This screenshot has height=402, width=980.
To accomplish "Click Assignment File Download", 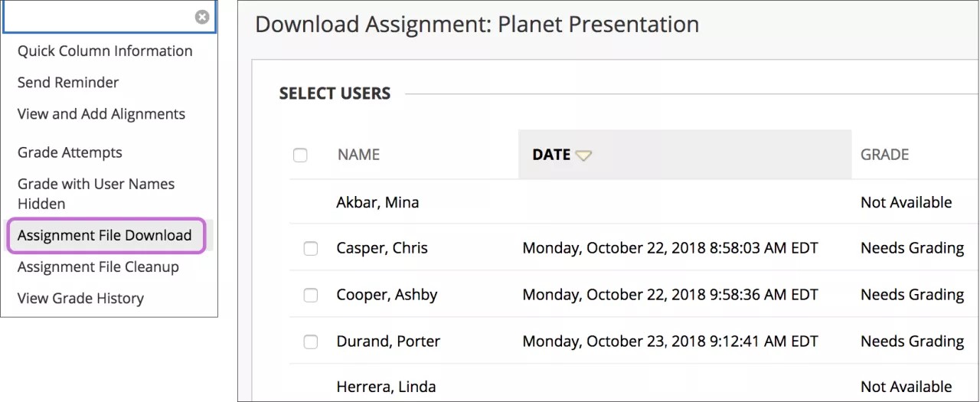I will coord(104,236).
